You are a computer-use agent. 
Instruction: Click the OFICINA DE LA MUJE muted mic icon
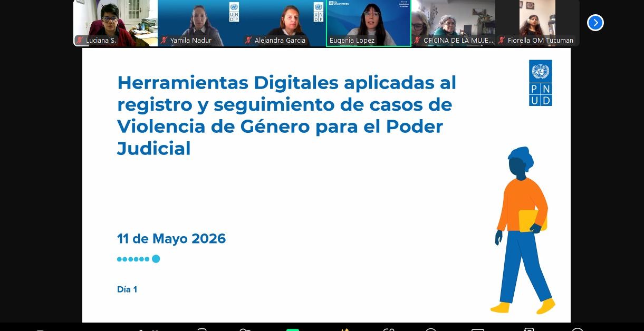click(x=417, y=40)
